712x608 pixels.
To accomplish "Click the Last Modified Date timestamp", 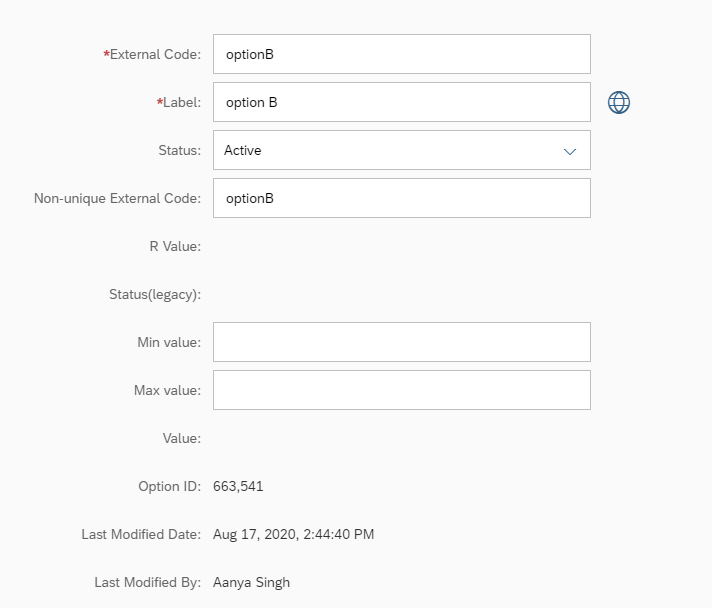I will click(x=293, y=534).
